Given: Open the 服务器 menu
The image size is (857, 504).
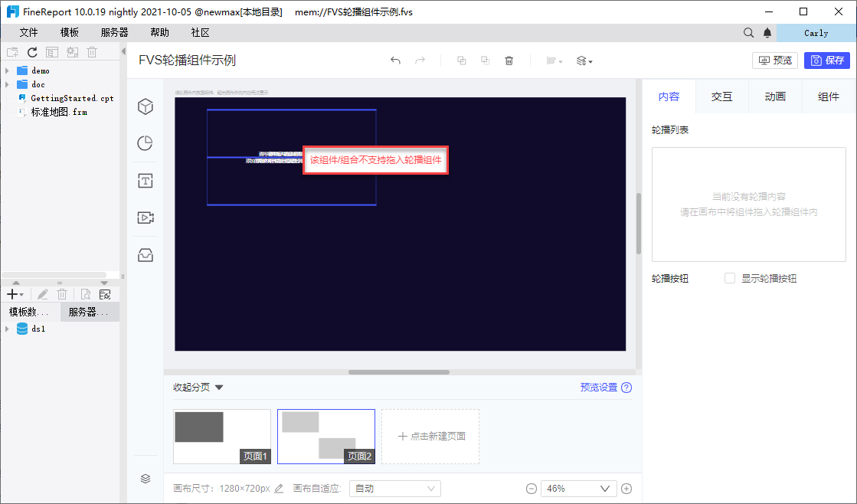Looking at the screenshot, I should pyautogui.click(x=115, y=33).
